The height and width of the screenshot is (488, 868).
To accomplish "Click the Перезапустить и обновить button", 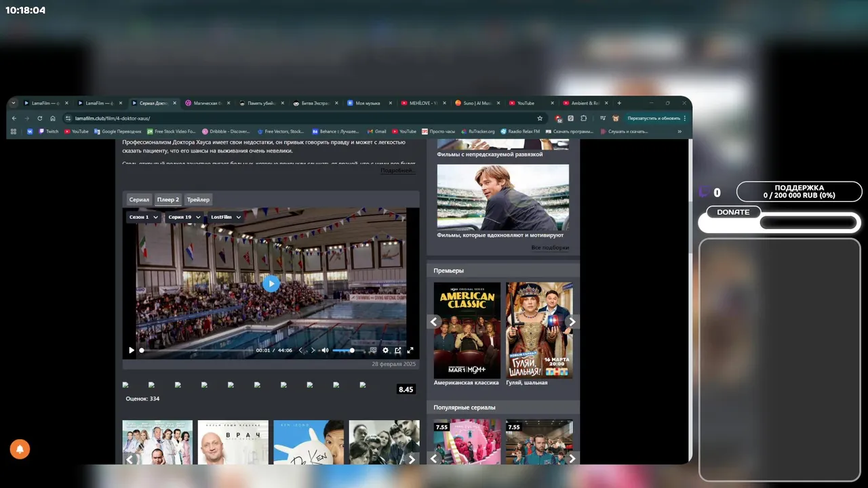I will [657, 118].
